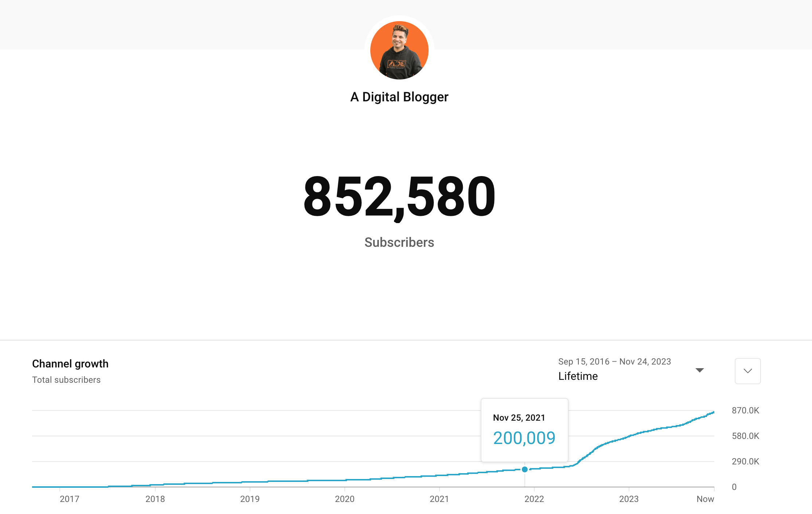The image size is (812, 514).
Task: Select the Now label on the timeline
Action: click(705, 499)
